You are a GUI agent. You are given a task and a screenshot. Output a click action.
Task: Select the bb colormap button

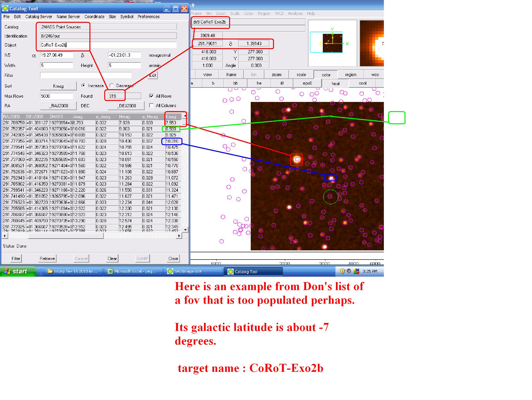(235, 84)
